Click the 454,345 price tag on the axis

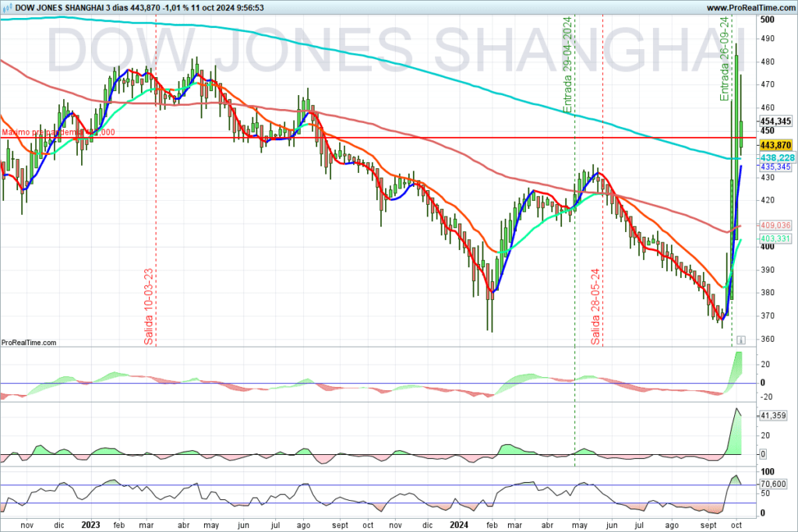(x=775, y=121)
